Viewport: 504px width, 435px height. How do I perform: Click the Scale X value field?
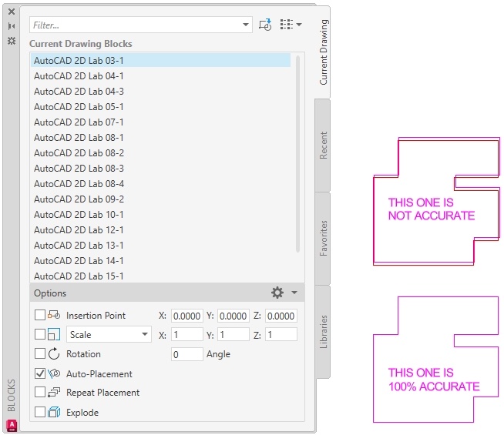pos(186,334)
